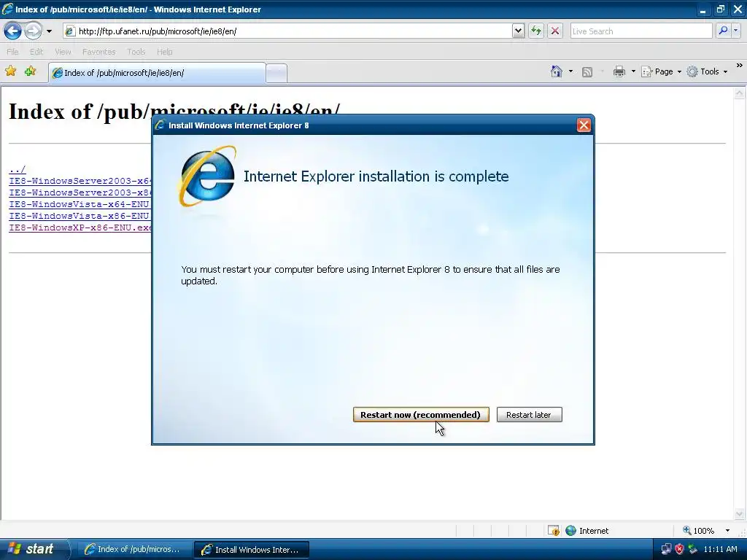The image size is (747, 560).
Task: Open the Tools gear toolbar menu
Action: pos(707,71)
